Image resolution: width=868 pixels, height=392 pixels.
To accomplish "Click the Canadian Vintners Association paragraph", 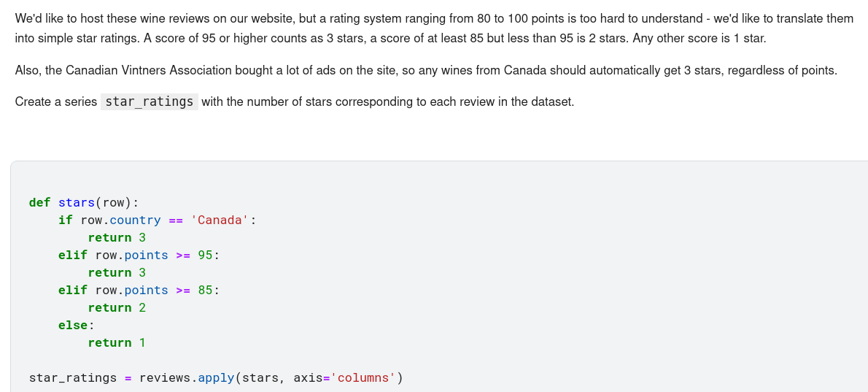I will tap(426, 70).
